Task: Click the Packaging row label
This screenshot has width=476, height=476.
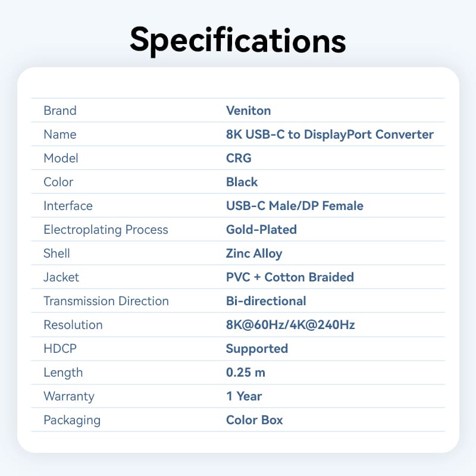Action: point(72,420)
